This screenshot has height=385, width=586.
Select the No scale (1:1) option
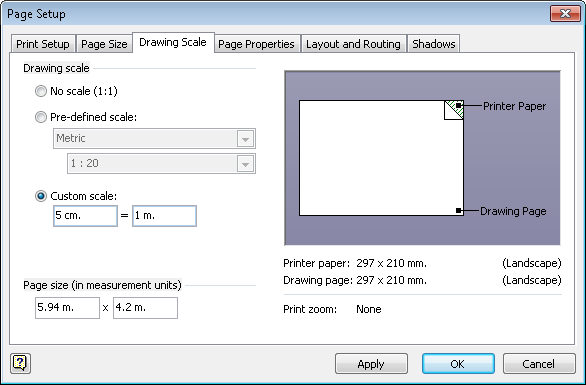point(41,91)
